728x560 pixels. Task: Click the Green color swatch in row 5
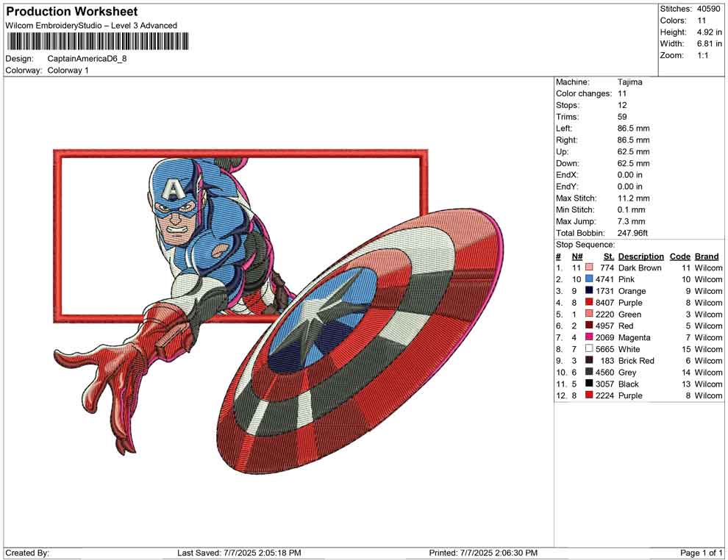[588, 314]
